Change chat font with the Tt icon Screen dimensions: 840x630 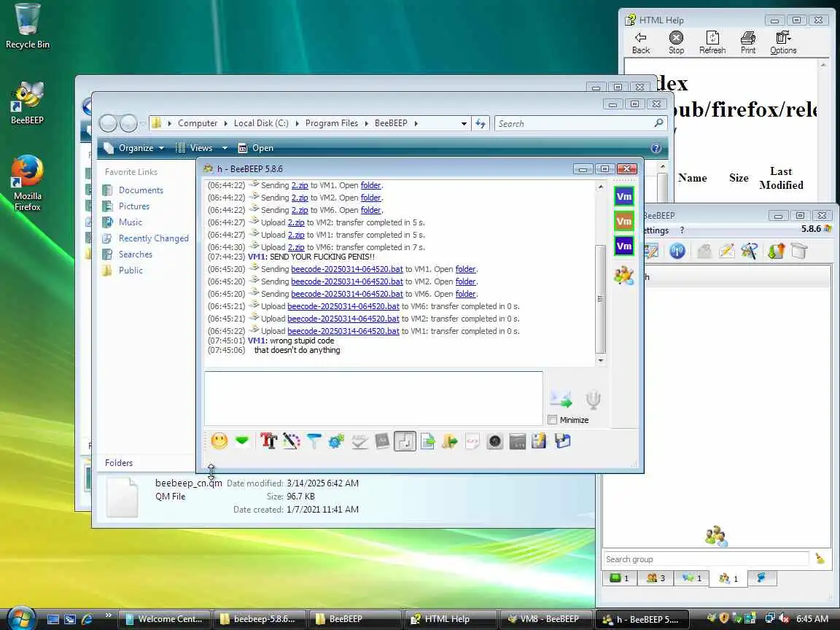tap(268, 441)
